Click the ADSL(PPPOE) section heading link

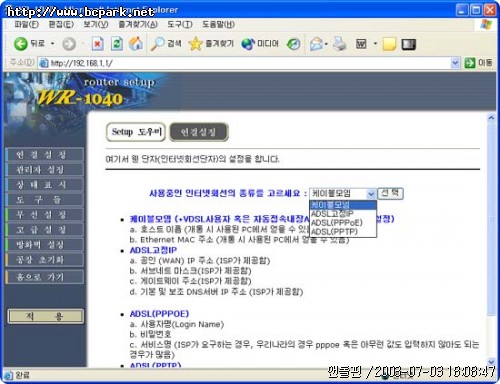pos(159,314)
